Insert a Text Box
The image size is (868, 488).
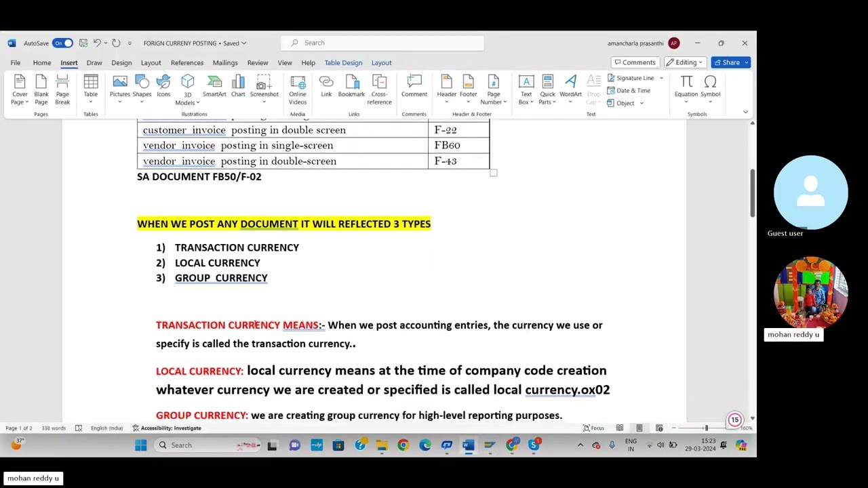[x=526, y=89]
